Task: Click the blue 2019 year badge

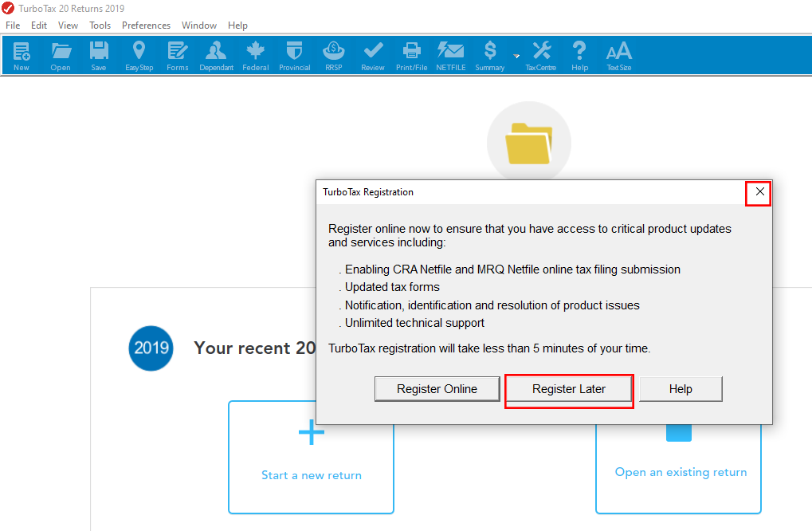Action: pos(151,348)
